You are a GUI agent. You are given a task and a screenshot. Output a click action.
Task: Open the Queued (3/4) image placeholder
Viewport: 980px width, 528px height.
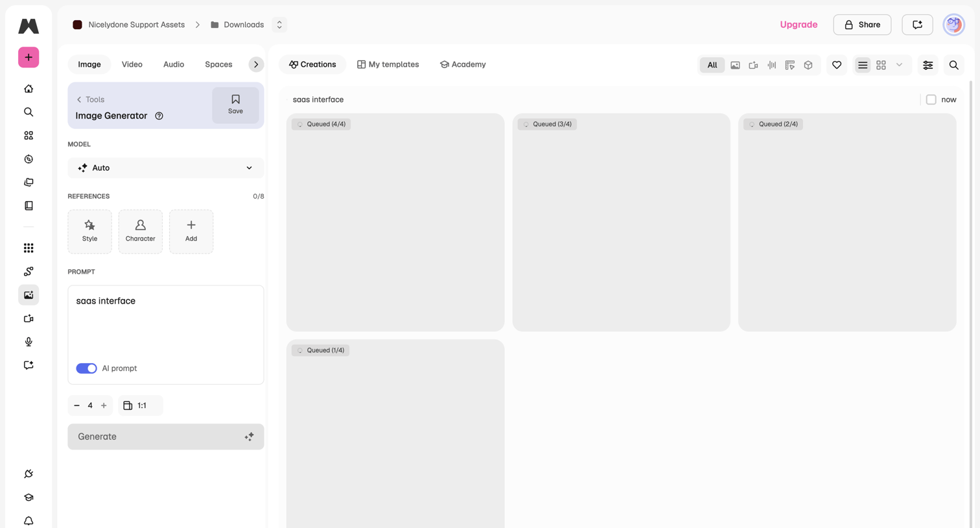[x=621, y=222]
